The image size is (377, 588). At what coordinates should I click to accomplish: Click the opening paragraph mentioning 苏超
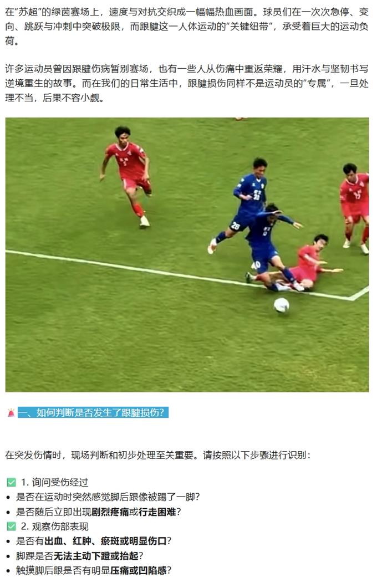187,27
